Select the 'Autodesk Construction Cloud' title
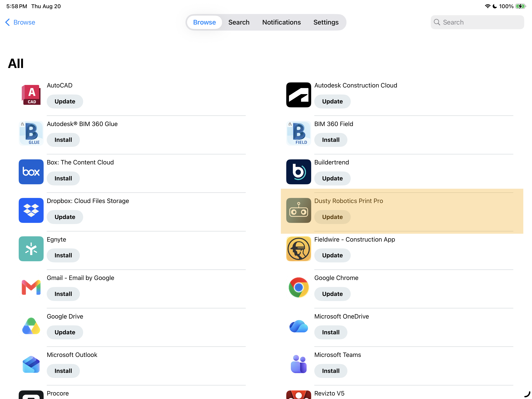This screenshot has width=532, height=399. coord(356,86)
